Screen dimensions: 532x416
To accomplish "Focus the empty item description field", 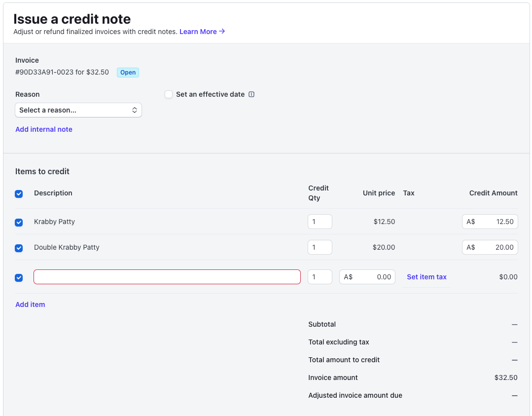I will [167, 277].
